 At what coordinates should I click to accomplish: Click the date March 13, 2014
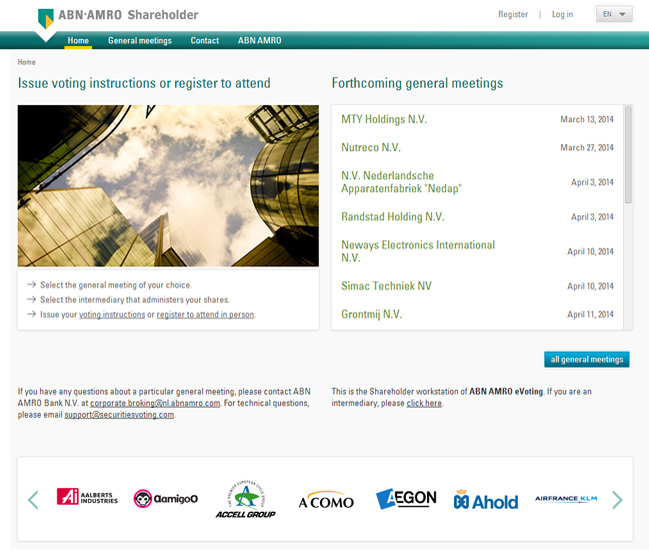[587, 119]
